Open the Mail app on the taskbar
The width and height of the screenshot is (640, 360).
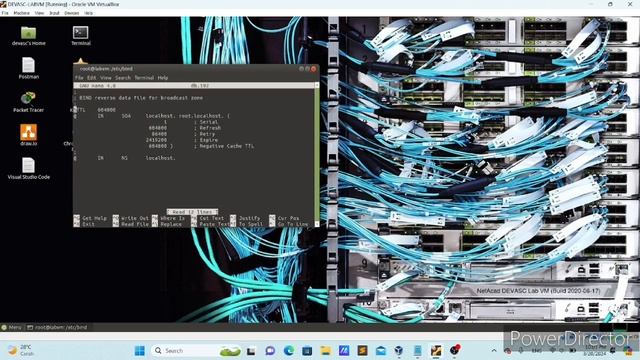pyautogui.click(x=380, y=351)
